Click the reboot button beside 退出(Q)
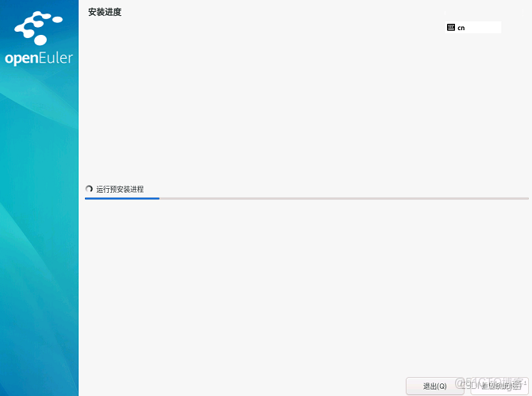 [499, 386]
